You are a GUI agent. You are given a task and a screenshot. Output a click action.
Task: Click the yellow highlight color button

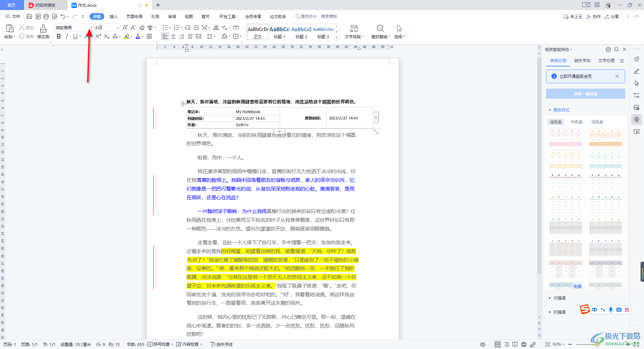tap(126, 36)
